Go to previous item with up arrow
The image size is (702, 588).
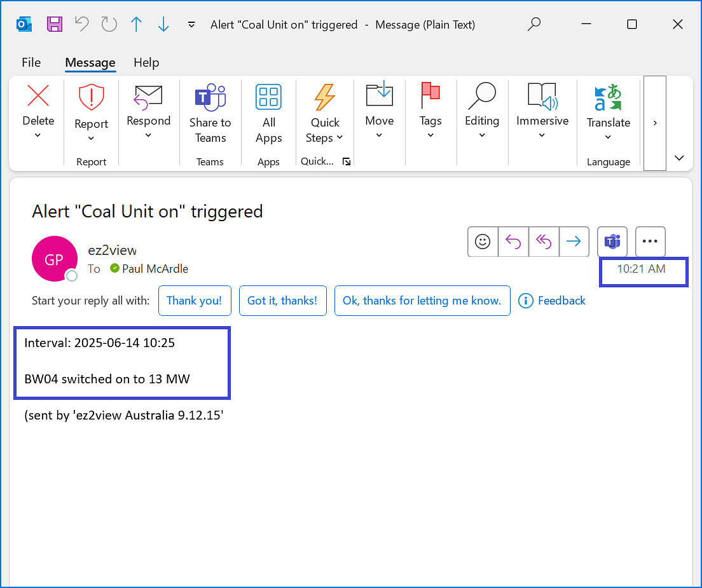(x=136, y=24)
